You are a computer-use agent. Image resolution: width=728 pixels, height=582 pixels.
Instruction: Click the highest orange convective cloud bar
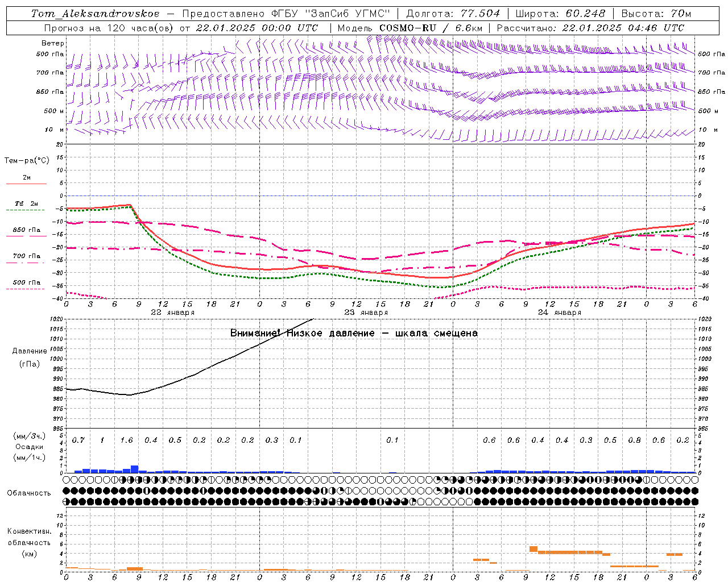click(533, 549)
